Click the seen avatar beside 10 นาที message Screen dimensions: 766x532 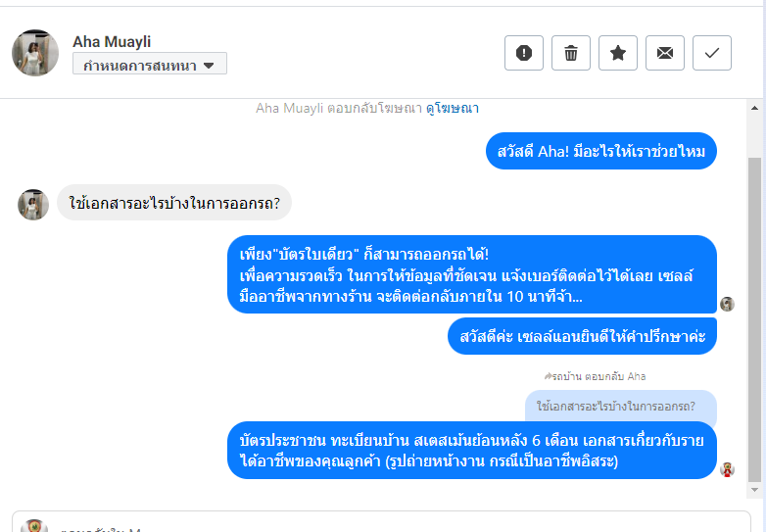[727, 304]
